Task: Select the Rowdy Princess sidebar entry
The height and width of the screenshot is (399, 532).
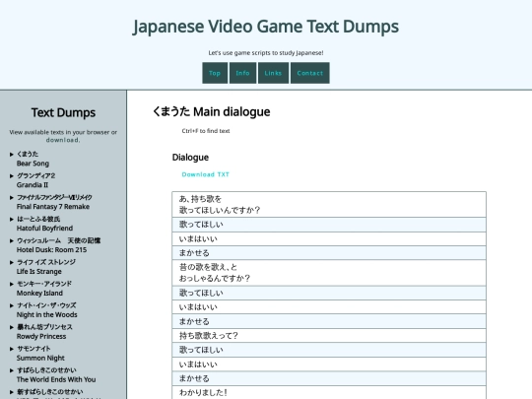Action: click(44, 332)
